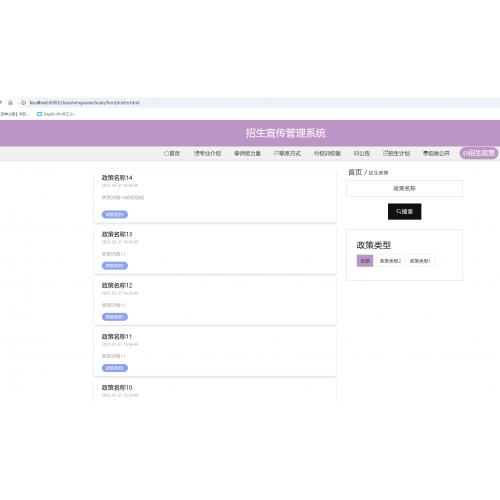The image size is (500, 500).
Task: Filter by 政策类型1 tag
Action: point(420,261)
